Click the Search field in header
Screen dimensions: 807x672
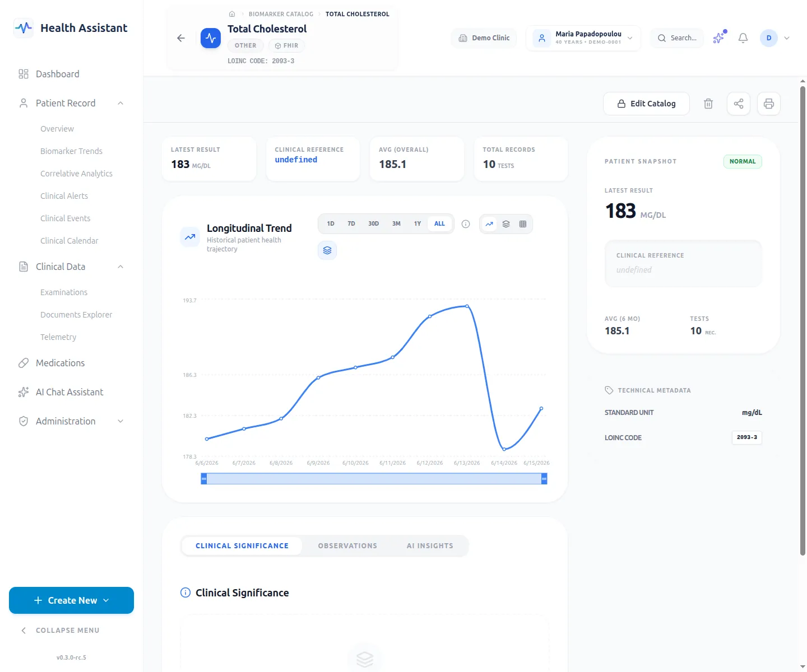[677, 38]
